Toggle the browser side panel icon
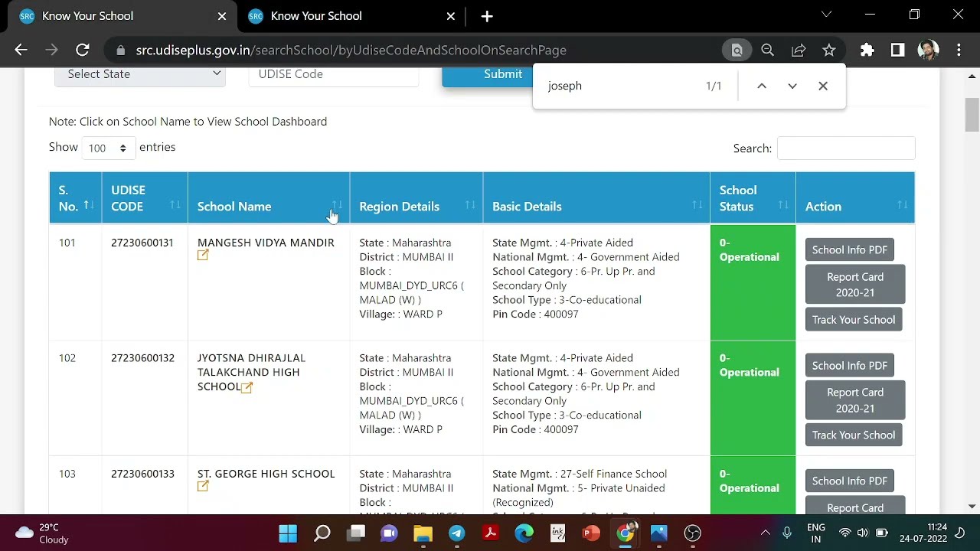This screenshot has width=980, height=551. pos(897,50)
